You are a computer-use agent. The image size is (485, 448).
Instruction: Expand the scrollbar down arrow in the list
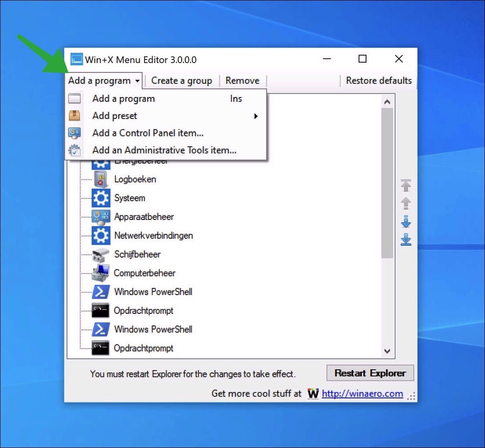tap(387, 351)
